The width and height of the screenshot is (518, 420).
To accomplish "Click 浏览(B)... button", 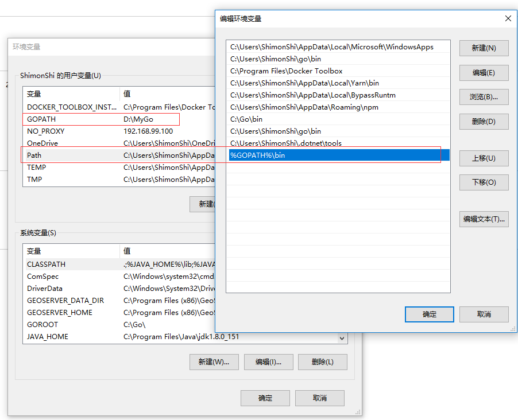I will click(484, 97).
